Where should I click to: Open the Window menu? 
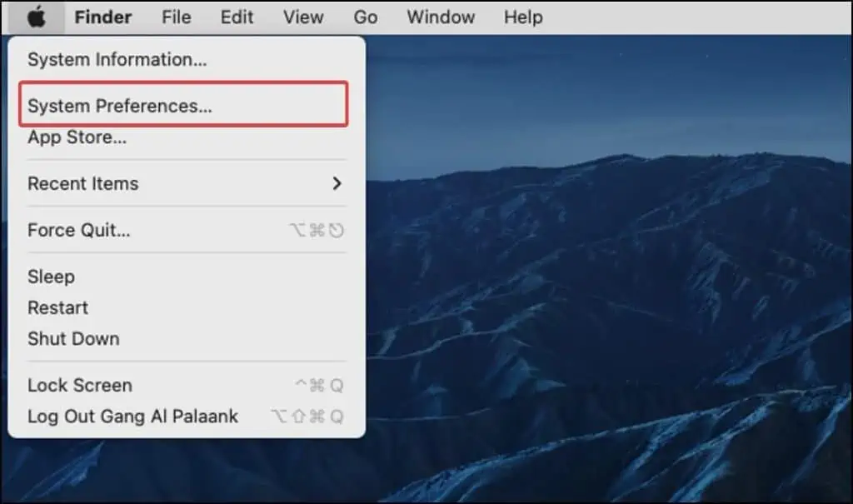pos(441,17)
